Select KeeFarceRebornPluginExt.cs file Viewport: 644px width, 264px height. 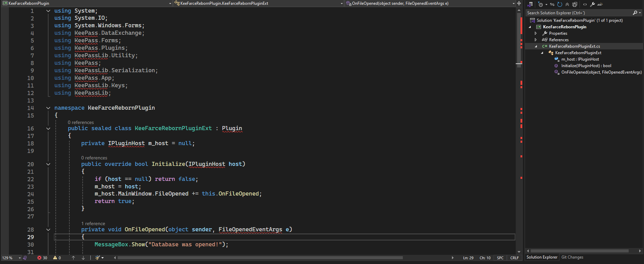[574, 46]
